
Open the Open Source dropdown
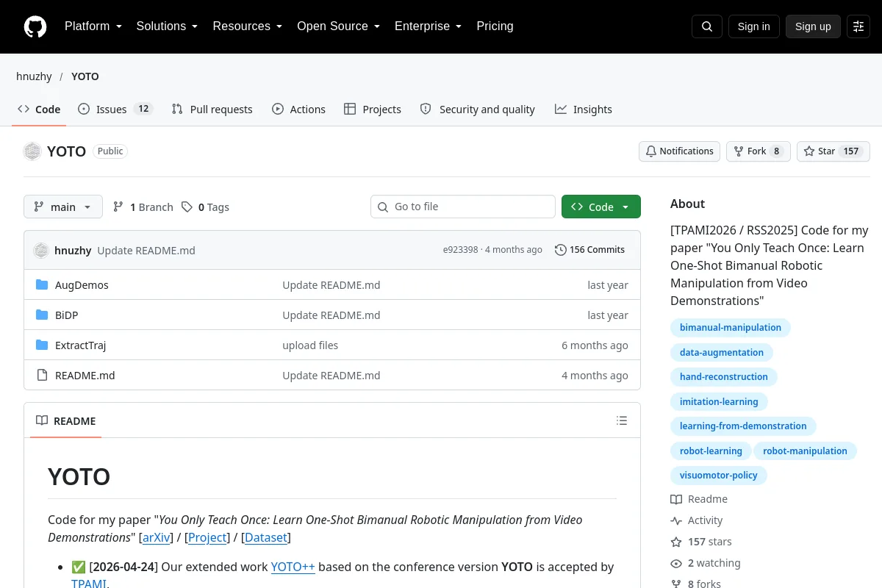339,26
